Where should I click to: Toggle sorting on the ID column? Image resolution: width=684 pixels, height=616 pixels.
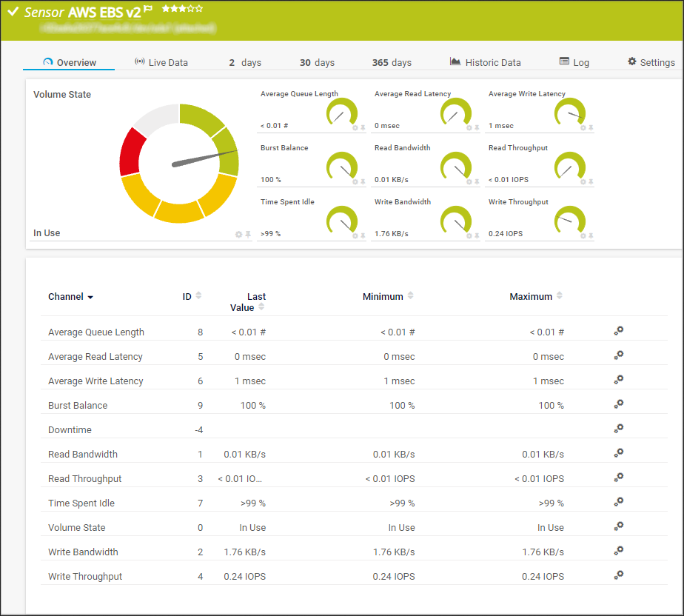pos(198,294)
